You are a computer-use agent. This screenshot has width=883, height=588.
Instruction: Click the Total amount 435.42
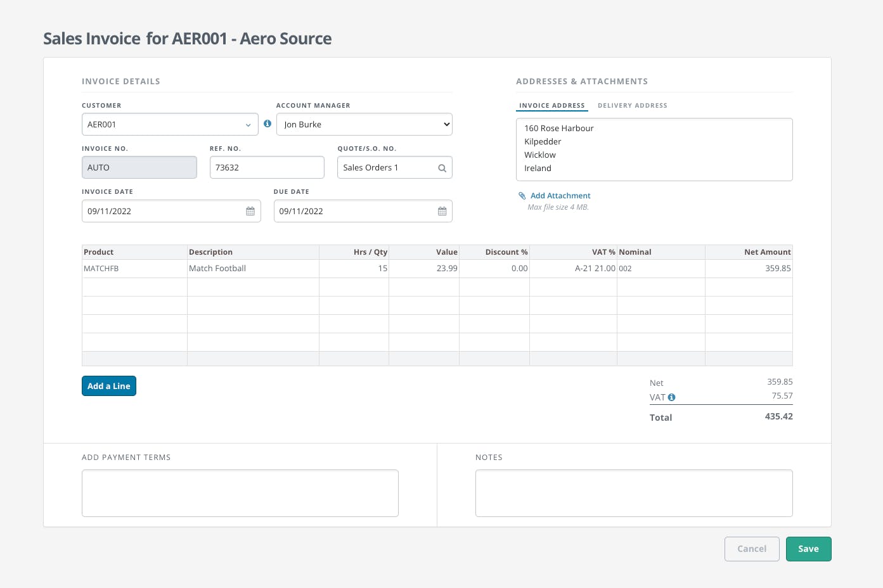pos(779,416)
